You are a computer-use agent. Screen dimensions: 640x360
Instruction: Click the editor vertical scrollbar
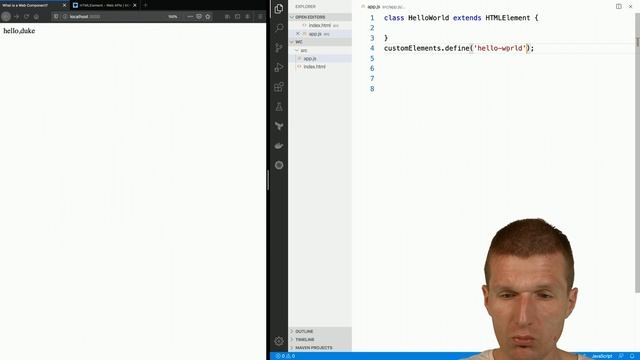click(638, 153)
